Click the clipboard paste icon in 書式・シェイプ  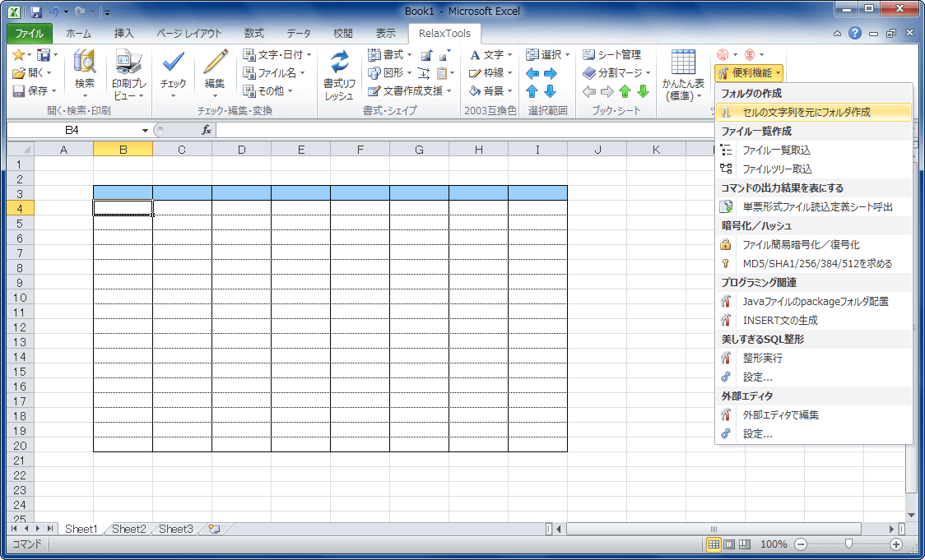click(442, 73)
